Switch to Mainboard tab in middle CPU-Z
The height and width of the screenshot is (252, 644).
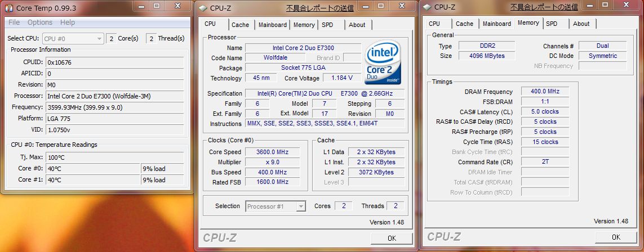point(273,25)
